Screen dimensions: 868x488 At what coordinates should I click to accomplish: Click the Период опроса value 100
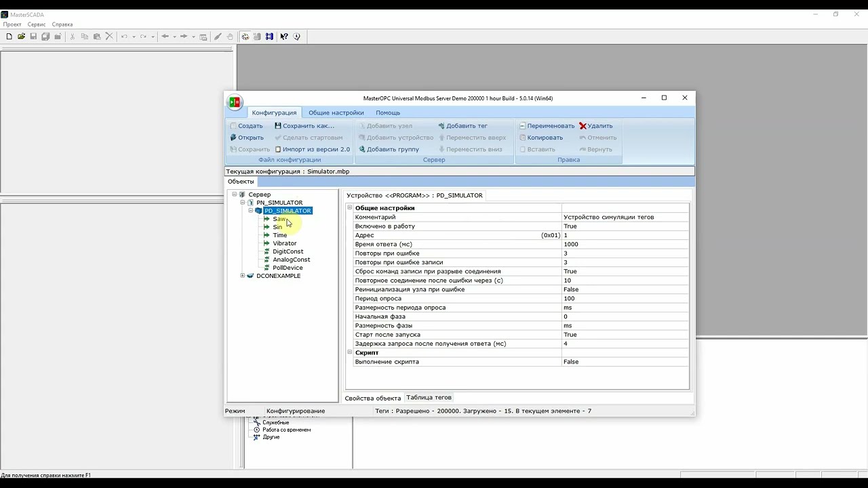click(625, 298)
